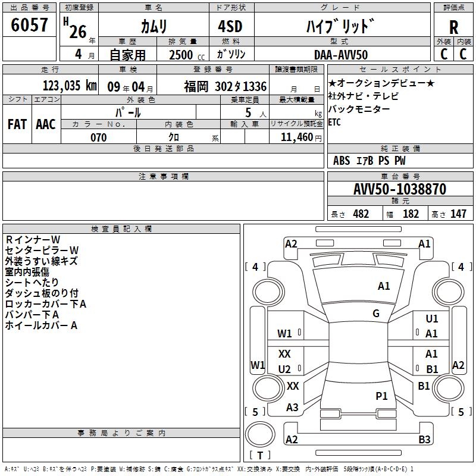The width and height of the screenshot is (476, 476).
Task: Click the registration number 福岡 302 タ 1336
Action: [225, 86]
